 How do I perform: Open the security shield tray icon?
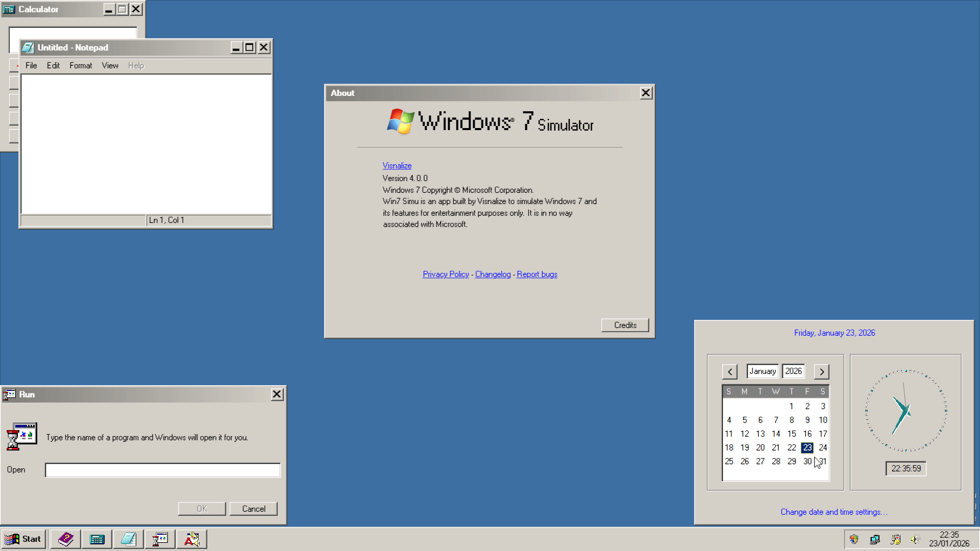point(854,539)
